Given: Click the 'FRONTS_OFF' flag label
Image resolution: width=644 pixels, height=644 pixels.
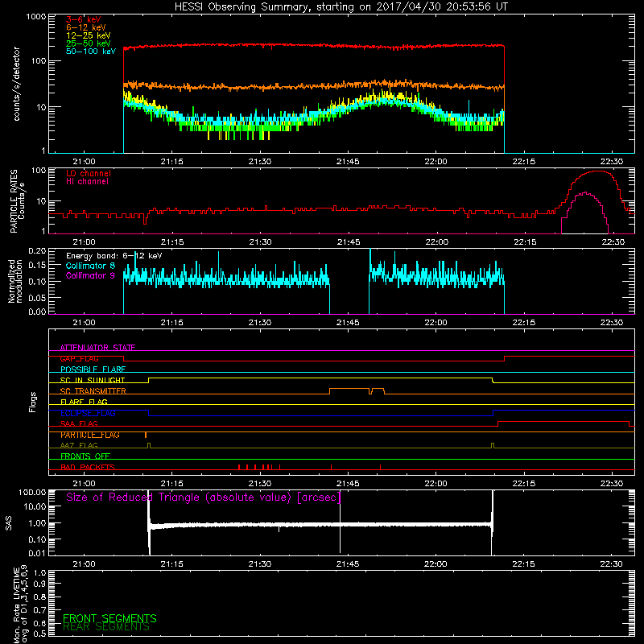Looking at the screenshot, I should click(x=85, y=456).
